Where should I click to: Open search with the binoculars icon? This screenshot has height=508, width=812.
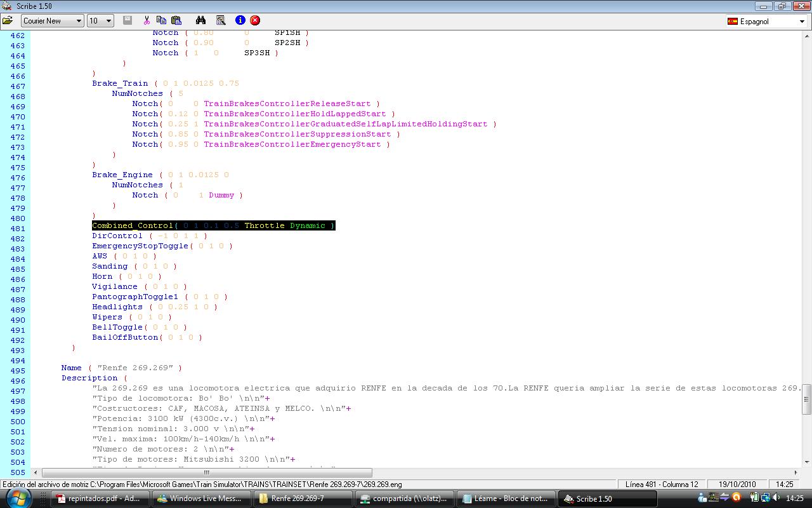(200, 20)
